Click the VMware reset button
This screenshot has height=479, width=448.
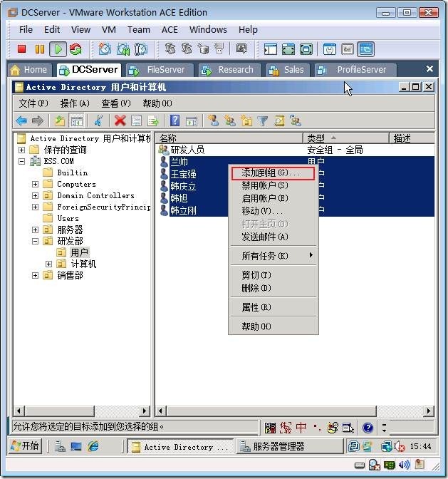point(75,49)
